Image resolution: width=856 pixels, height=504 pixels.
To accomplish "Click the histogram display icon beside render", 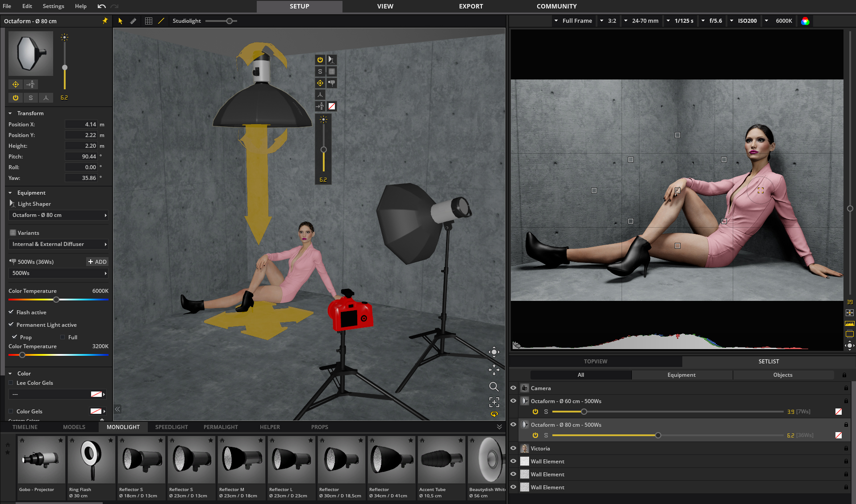I will click(x=849, y=323).
